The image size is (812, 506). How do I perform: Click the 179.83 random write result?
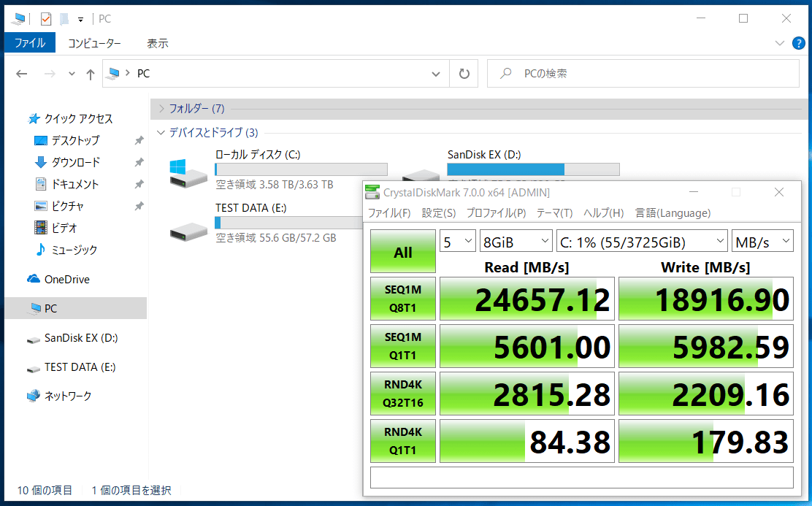706,441
